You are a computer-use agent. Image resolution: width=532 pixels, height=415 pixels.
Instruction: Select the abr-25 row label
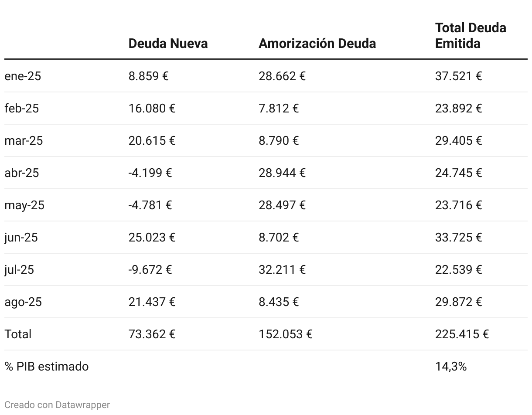[22, 173]
